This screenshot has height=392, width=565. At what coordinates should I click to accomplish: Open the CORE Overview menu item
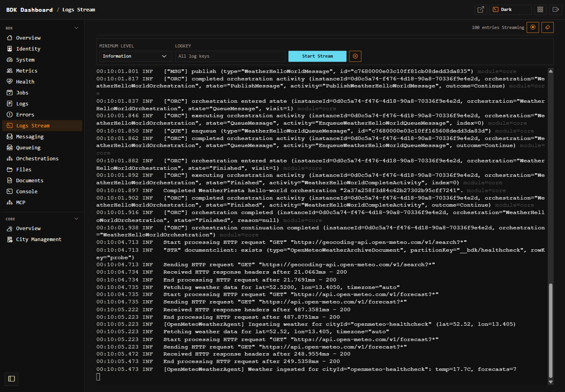(x=42, y=228)
